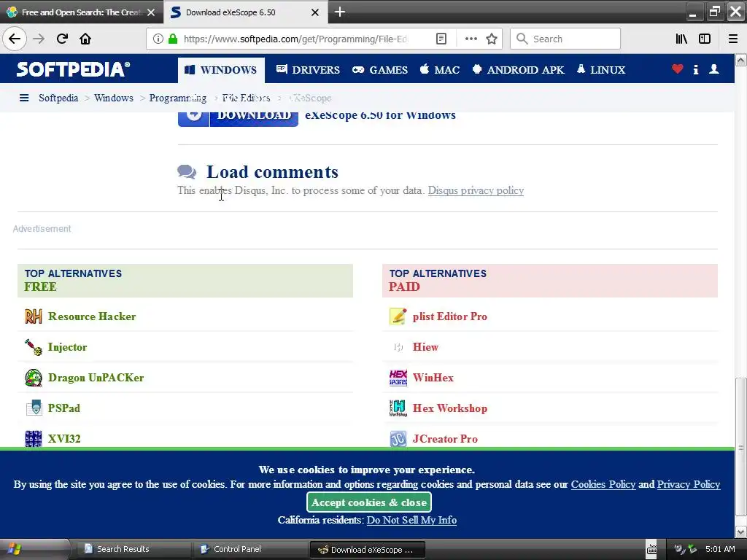Click the PSPad icon

tap(34, 408)
